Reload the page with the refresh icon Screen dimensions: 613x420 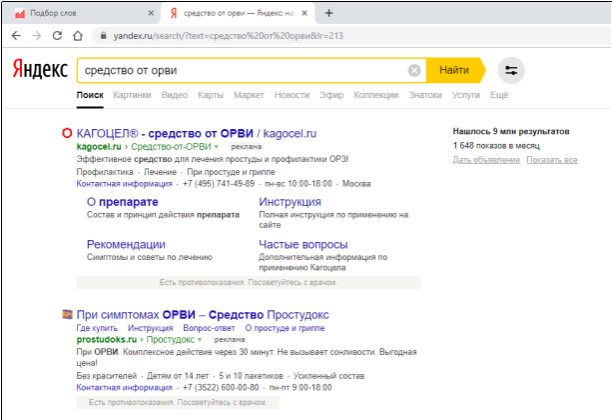coord(57,36)
